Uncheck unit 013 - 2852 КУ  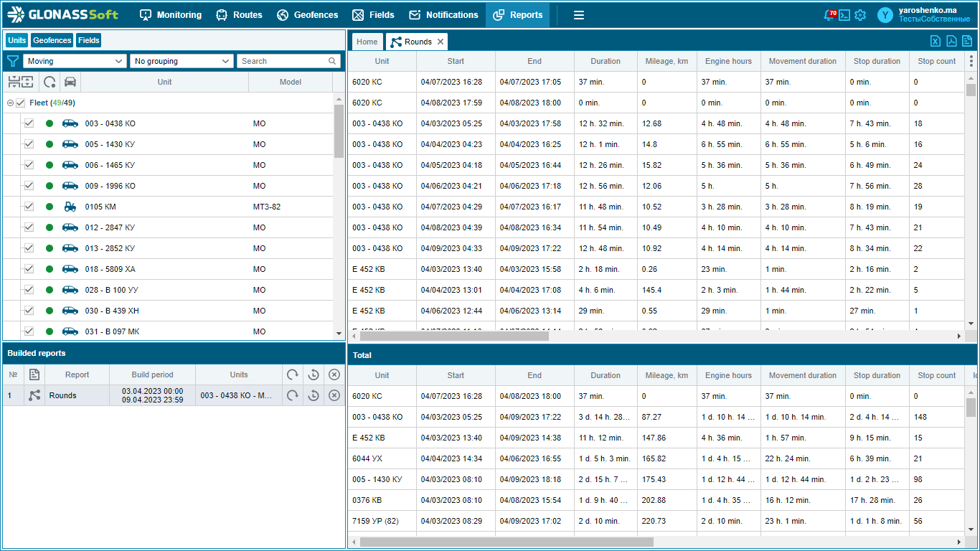coord(29,248)
